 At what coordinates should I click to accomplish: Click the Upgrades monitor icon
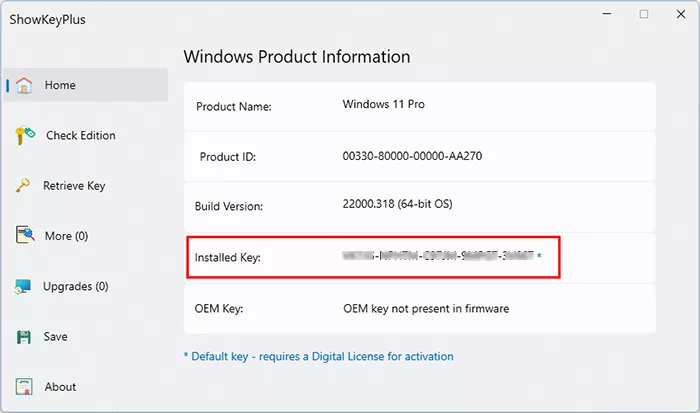pyautogui.click(x=24, y=287)
